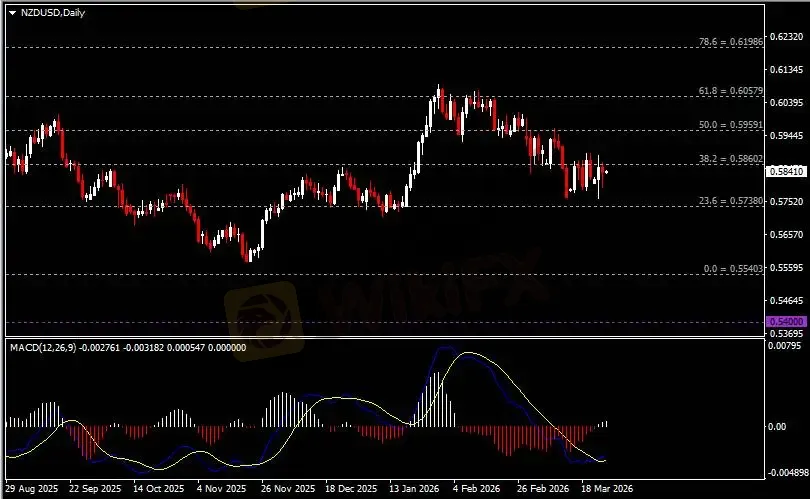
Task: Click the 22 Sep 2025 date label
Action: coord(95,488)
